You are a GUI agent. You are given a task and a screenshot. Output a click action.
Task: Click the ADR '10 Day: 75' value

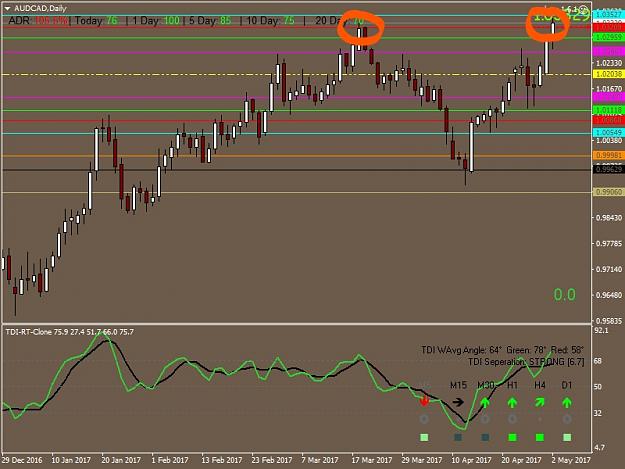click(x=271, y=20)
